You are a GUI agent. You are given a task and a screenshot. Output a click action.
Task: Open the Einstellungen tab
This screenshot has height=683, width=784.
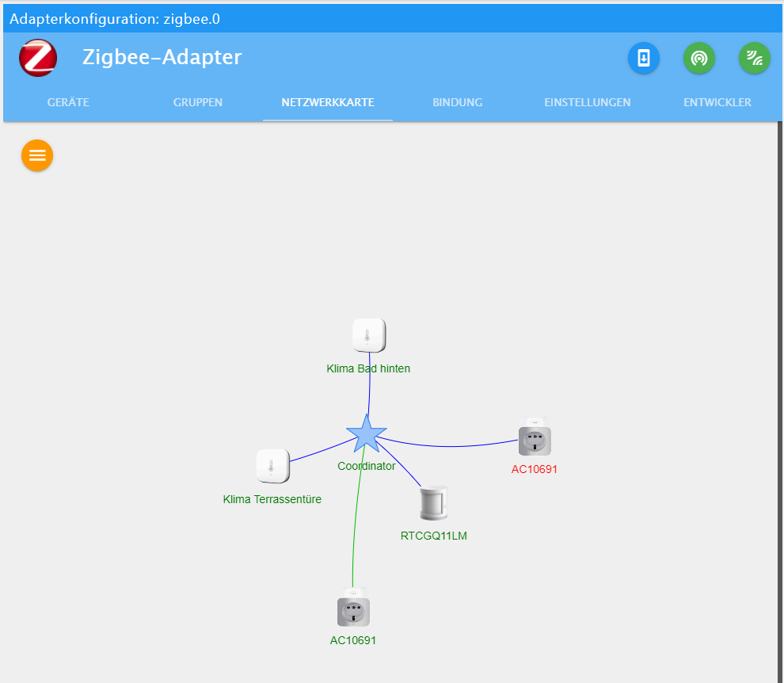pos(588,102)
